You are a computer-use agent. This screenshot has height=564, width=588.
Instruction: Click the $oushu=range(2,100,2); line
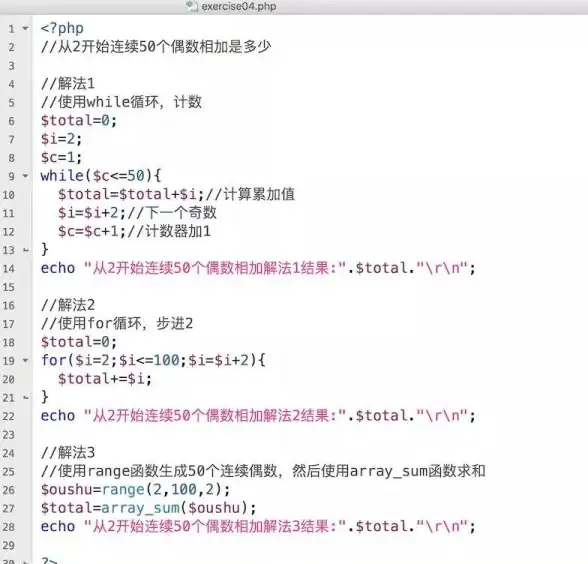[x=135, y=489]
